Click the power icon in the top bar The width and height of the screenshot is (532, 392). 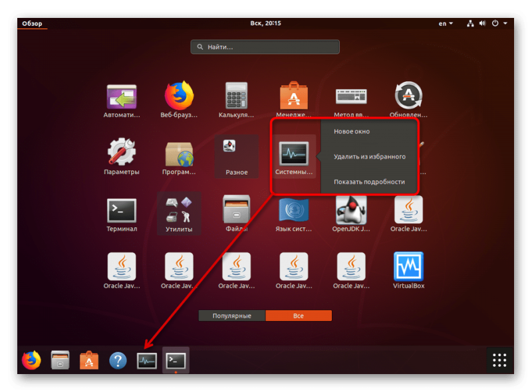point(495,23)
